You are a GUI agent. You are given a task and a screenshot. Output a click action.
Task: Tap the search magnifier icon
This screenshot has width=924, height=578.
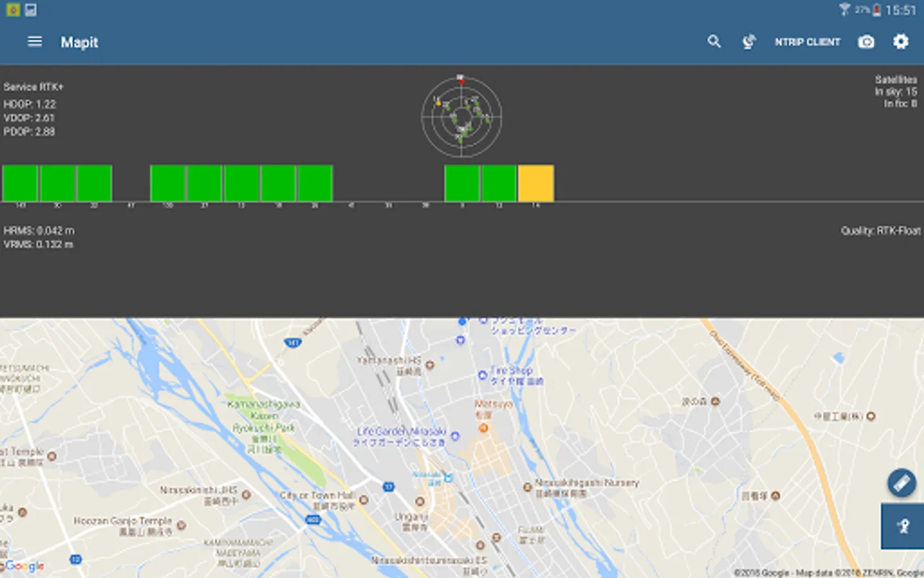(x=714, y=42)
